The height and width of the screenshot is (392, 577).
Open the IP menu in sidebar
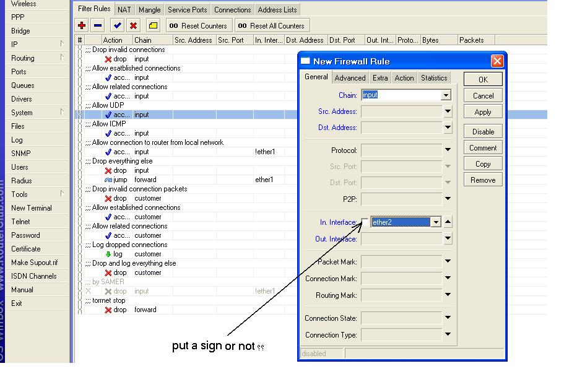(37, 44)
